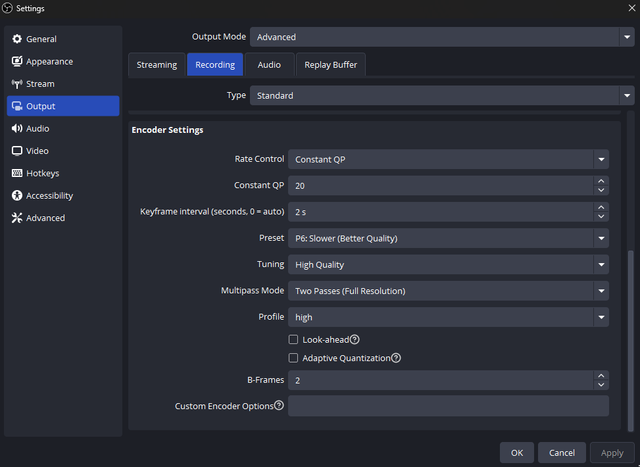This screenshot has width=640, height=467.
Task: Open the Preset dropdown
Action: click(x=448, y=238)
